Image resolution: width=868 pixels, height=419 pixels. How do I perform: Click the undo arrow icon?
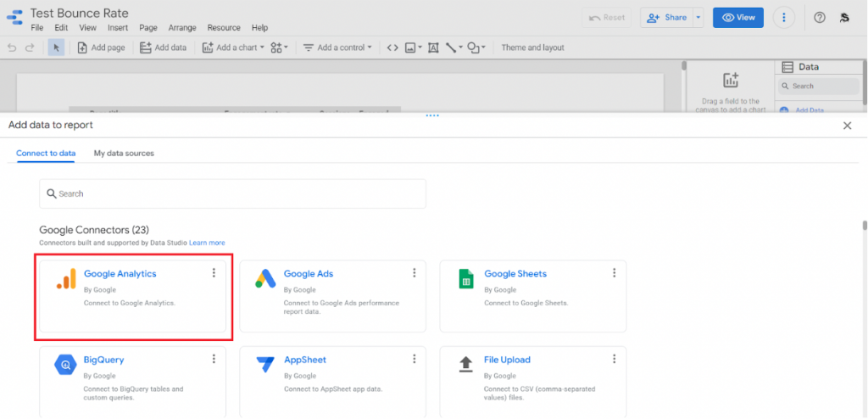coord(12,47)
